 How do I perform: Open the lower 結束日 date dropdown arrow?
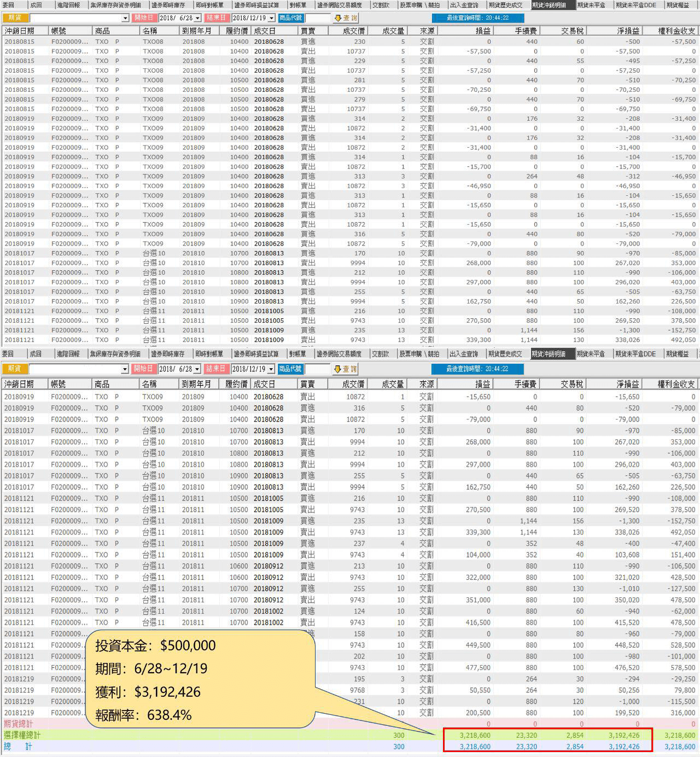point(271,369)
